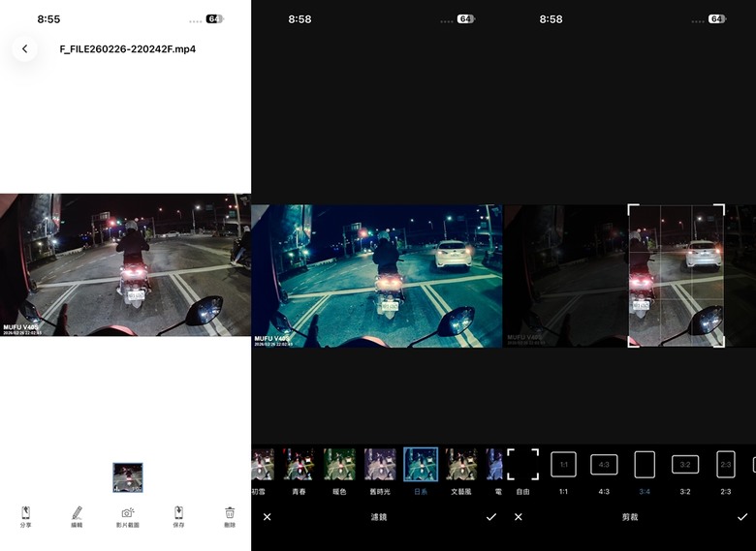Viewport: 756px width, 551px height.
Task: Choose the selected 3:4 crop ratio icon
Action: pyautogui.click(x=645, y=464)
